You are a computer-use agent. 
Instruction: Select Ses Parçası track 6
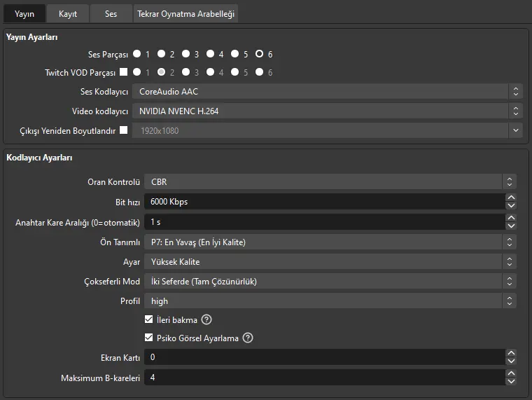click(259, 54)
